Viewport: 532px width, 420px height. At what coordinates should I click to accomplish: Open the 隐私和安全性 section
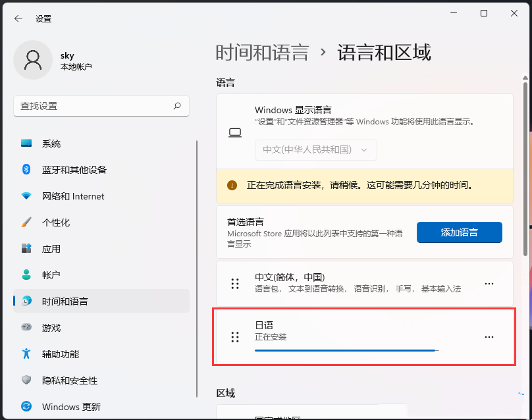25,380
